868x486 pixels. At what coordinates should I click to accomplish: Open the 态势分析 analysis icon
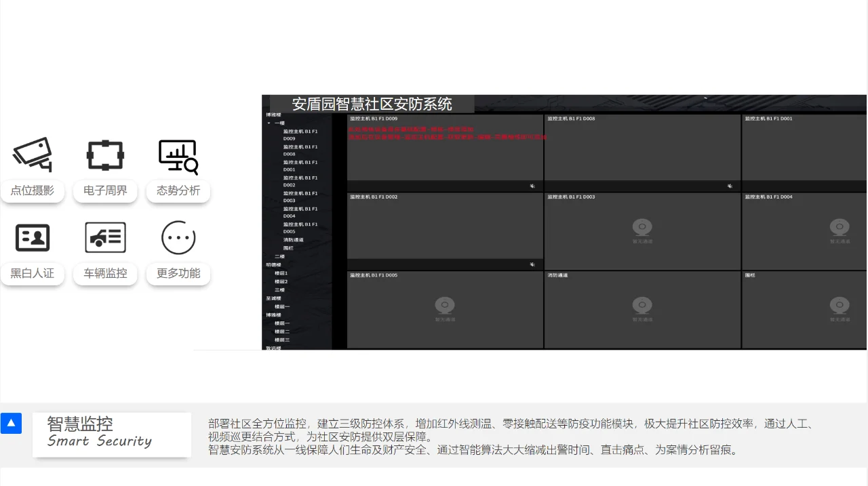coord(178,155)
